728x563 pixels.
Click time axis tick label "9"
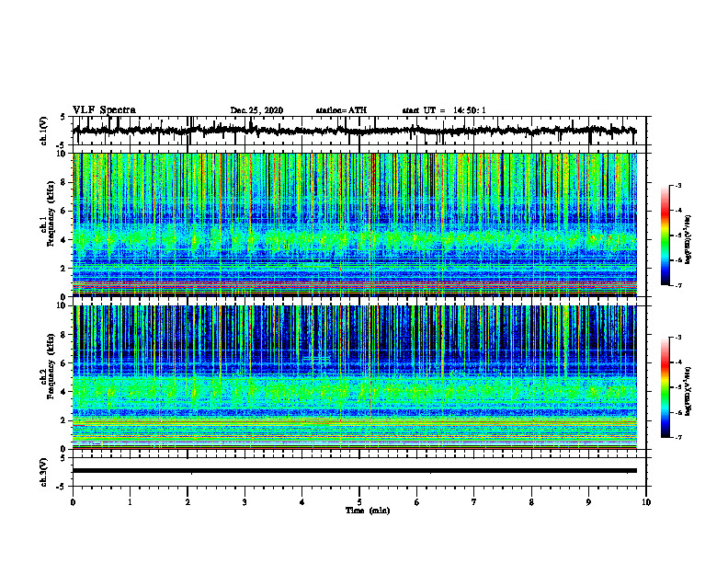click(x=588, y=502)
